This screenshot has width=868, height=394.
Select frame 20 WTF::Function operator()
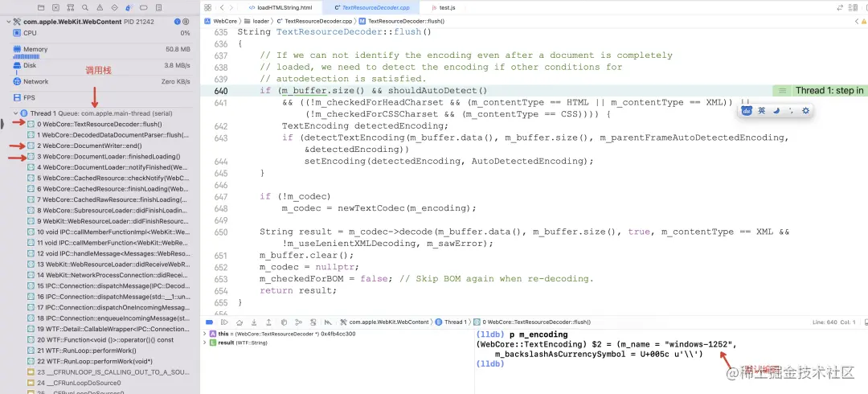108,339
